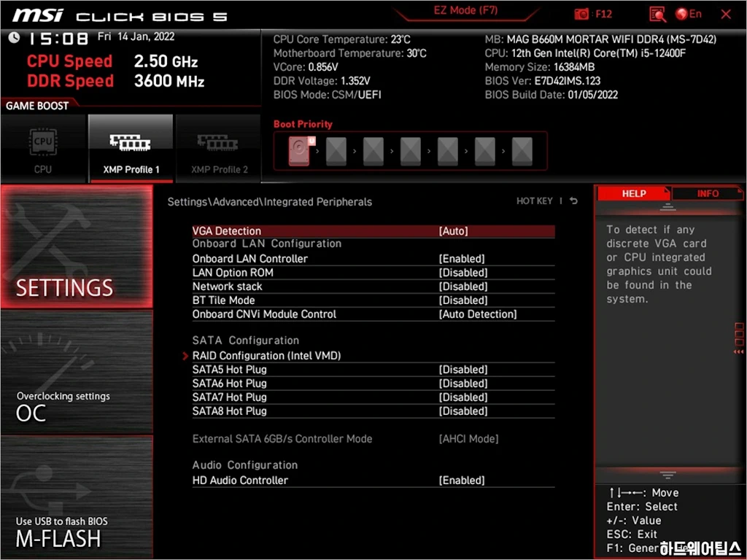This screenshot has height=560, width=747.
Task: Click the HOT KEY label
Action: (534, 201)
